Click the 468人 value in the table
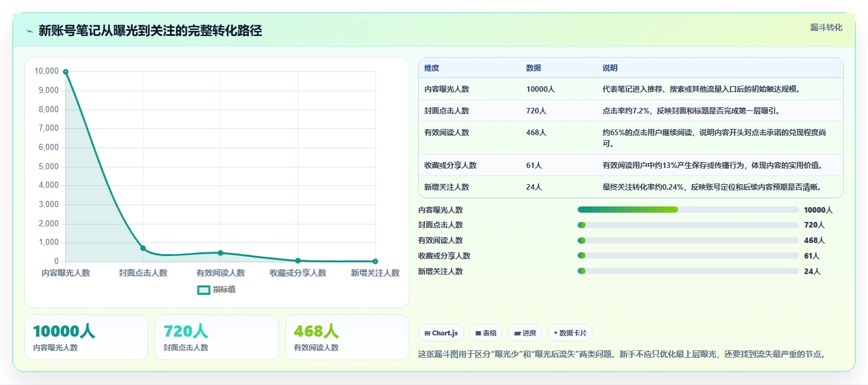The width and height of the screenshot is (868, 385). pyautogui.click(x=536, y=133)
